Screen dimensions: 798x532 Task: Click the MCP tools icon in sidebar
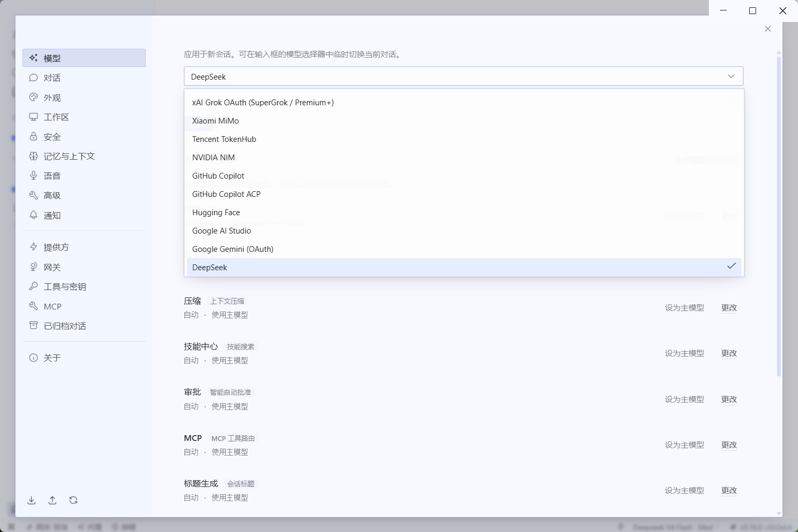(34, 306)
